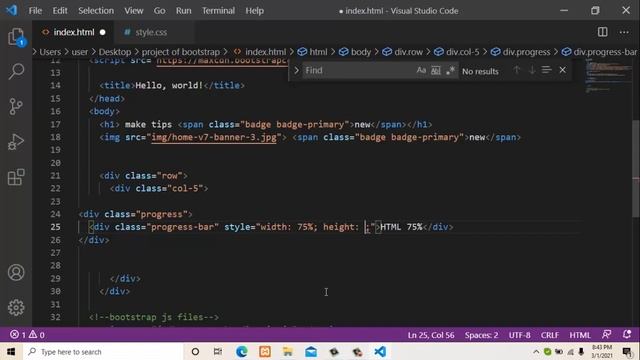Click Windows taskbar search box
Viewport: 640px width, 360px height.
[102, 351]
